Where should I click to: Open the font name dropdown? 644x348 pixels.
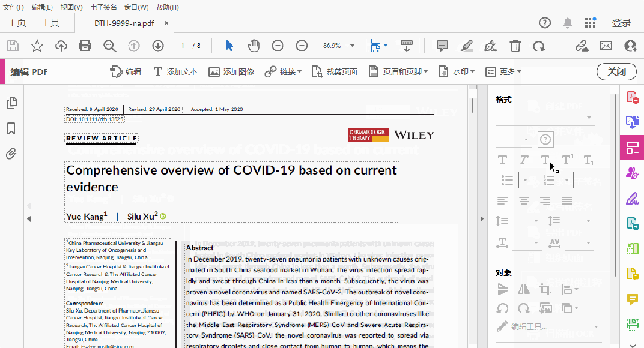[x=545, y=118]
